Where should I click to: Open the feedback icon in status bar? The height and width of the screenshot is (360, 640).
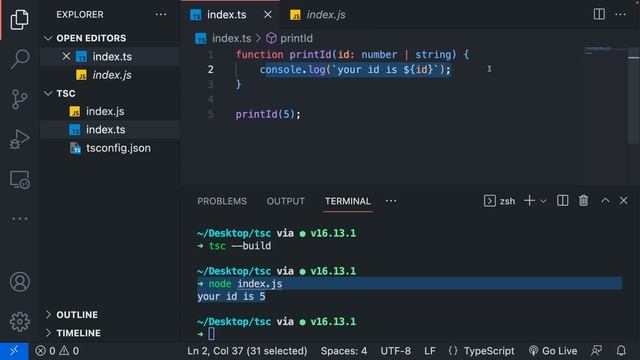point(596,351)
